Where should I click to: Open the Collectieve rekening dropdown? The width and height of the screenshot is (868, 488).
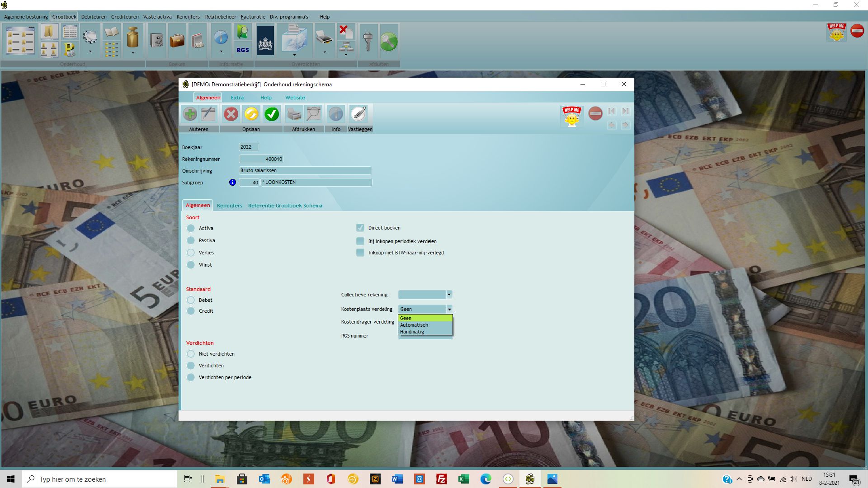(449, 295)
